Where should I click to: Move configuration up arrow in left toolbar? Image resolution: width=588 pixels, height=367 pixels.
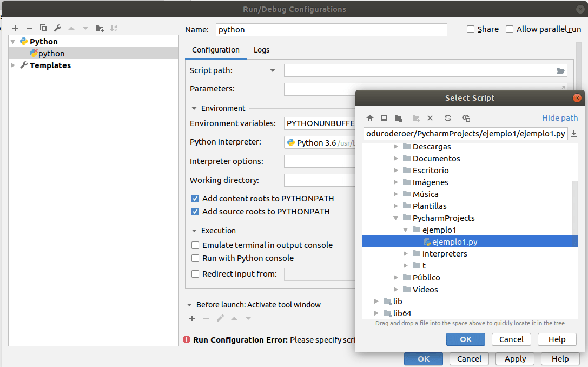coord(71,28)
